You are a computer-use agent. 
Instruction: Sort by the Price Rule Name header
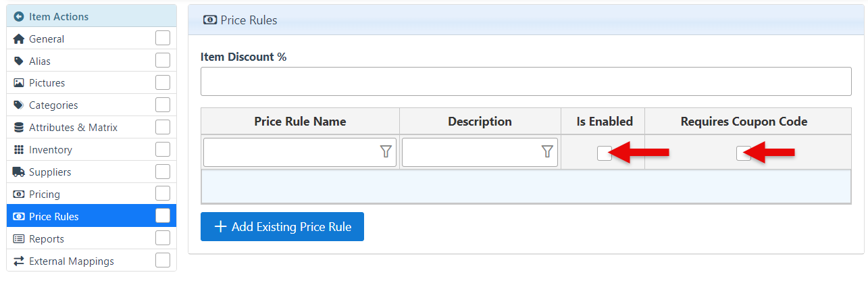tap(300, 122)
